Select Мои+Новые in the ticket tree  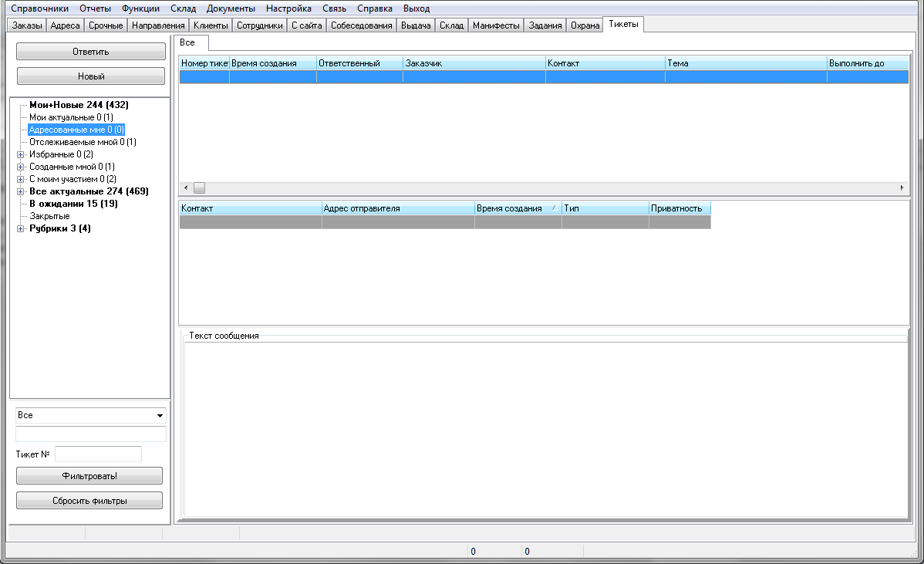[79, 105]
